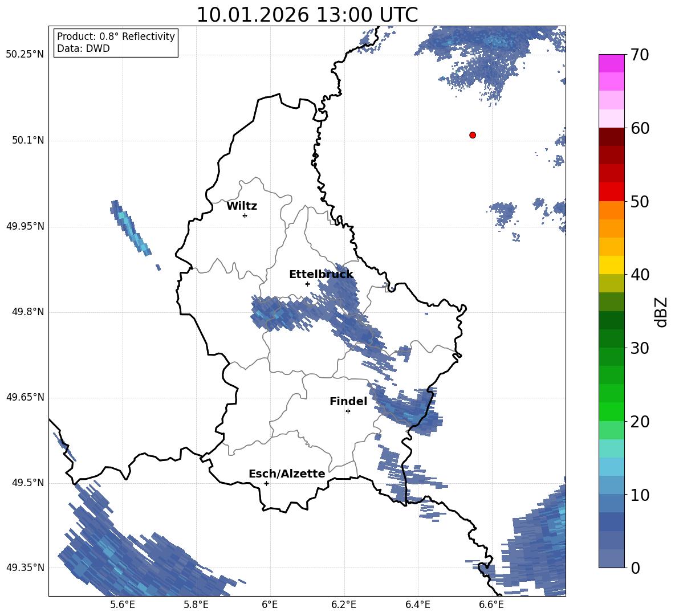
Task: Click the 5.6°E longitude tick label
Action: 123,605
